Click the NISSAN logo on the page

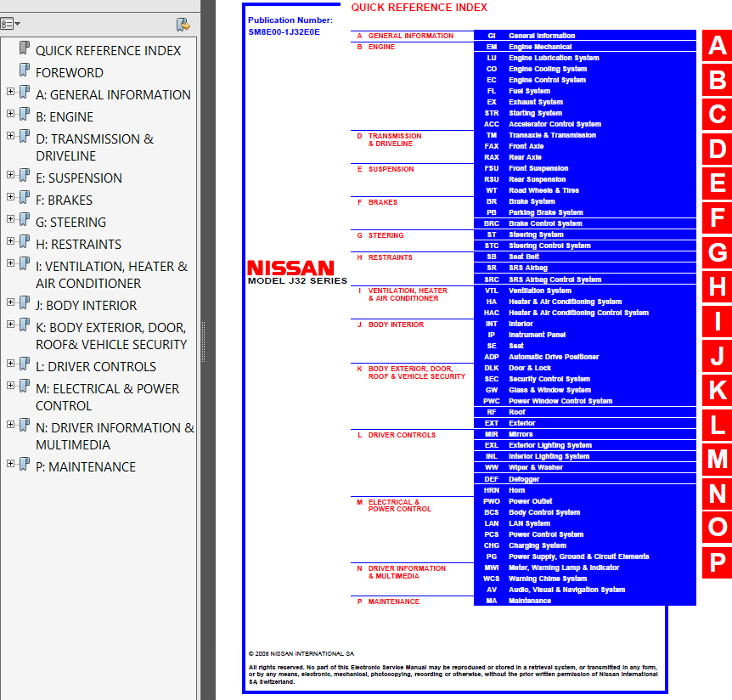(x=290, y=268)
